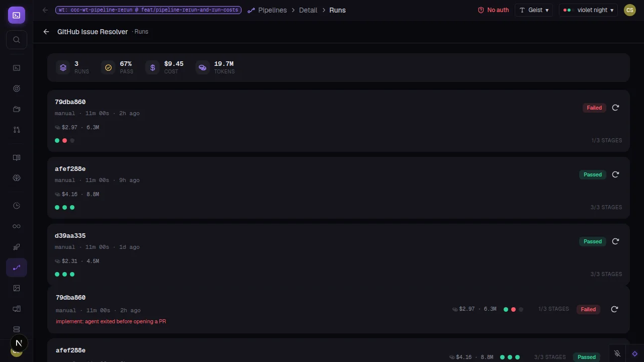Open the book icon in the sidebar
644x362 pixels.
(x=17, y=157)
